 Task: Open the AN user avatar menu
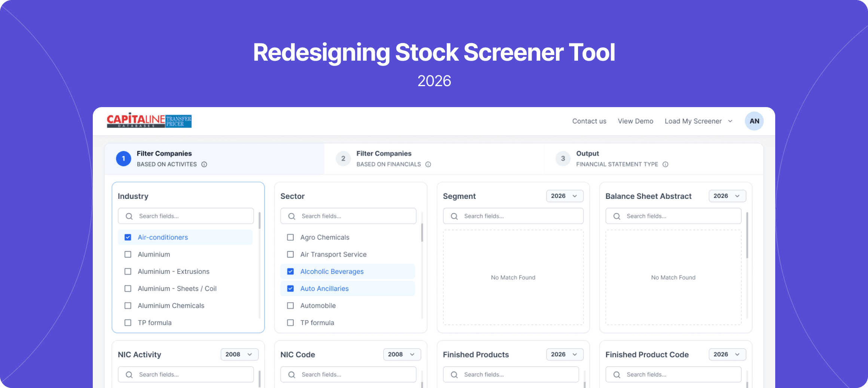754,121
